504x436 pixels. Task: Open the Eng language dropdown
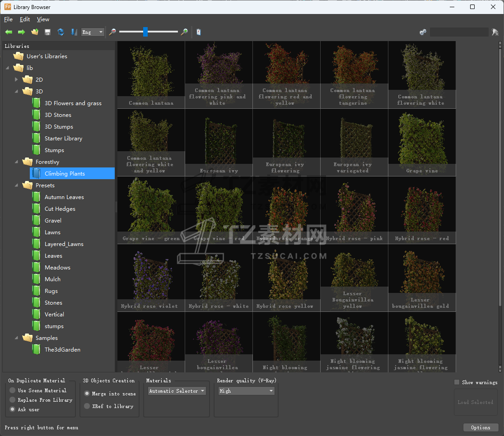coord(93,32)
